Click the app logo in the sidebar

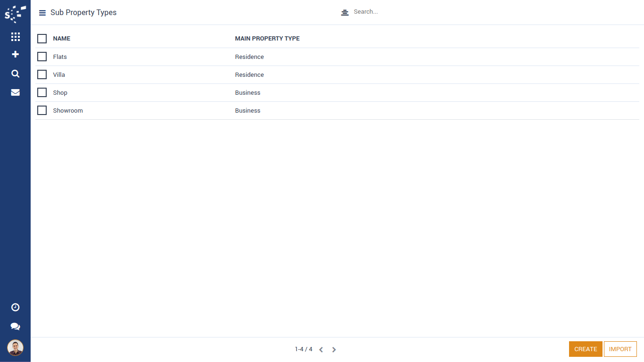pyautogui.click(x=15, y=14)
